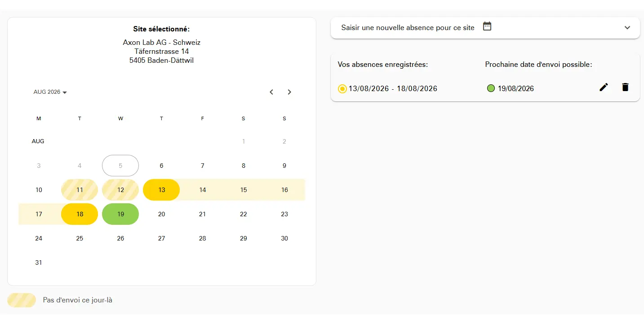The width and height of the screenshot is (644, 315).
Task: Choose day 31 in the calendar
Action: tap(39, 262)
